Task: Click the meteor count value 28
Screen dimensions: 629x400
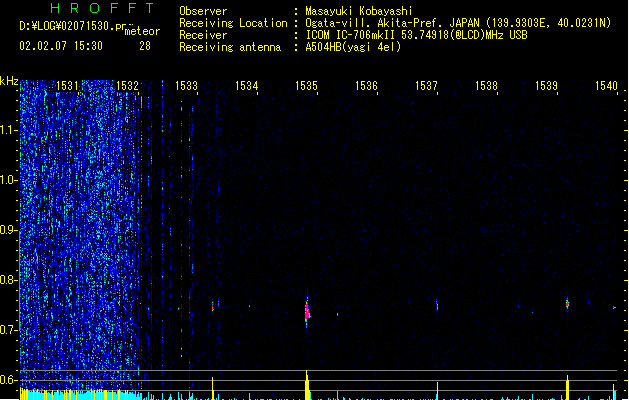Action: pos(145,46)
